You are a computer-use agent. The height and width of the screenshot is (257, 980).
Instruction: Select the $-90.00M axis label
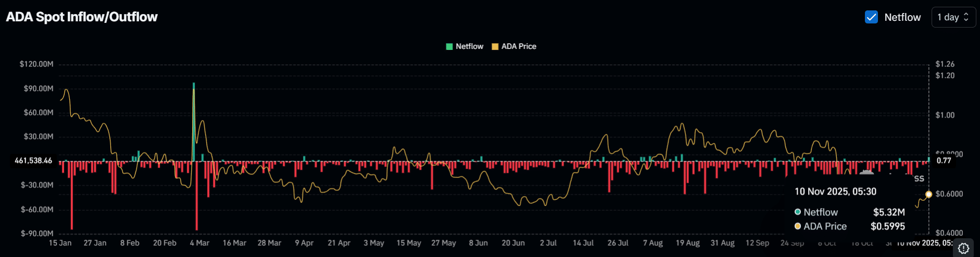[x=37, y=233]
